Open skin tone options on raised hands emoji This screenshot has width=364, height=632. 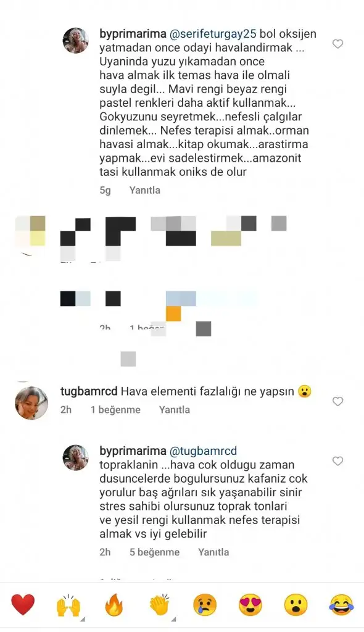83,620
